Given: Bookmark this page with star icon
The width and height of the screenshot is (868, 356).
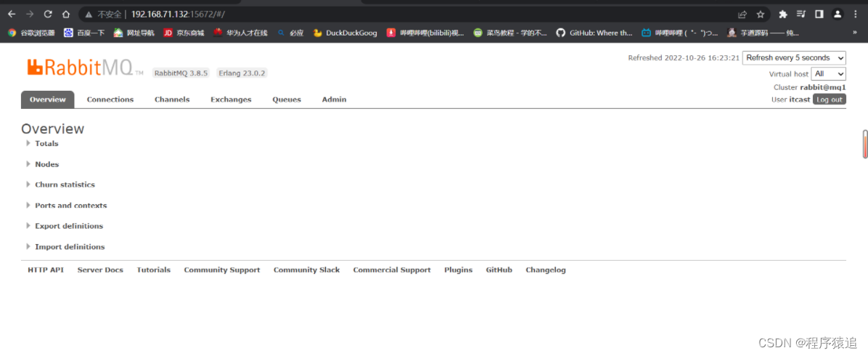Looking at the screenshot, I should [761, 15].
